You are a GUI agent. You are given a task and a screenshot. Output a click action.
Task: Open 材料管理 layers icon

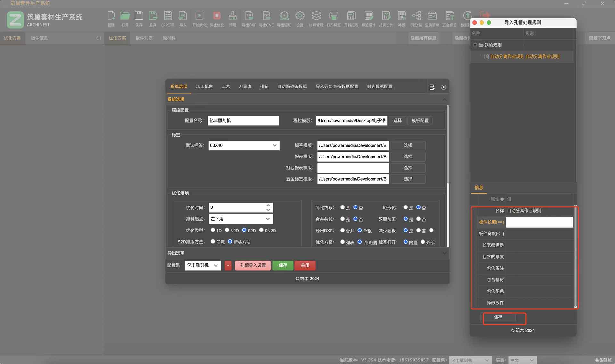(x=316, y=16)
